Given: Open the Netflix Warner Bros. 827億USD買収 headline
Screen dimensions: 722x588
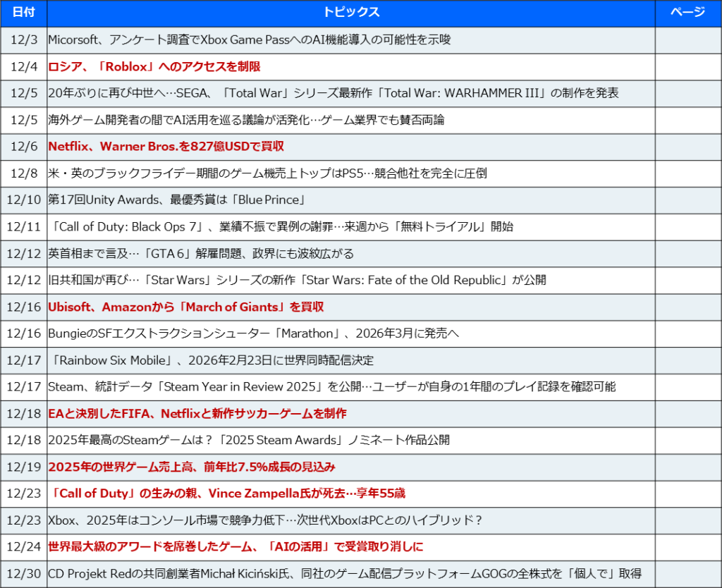Looking at the screenshot, I should click(x=166, y=147).
